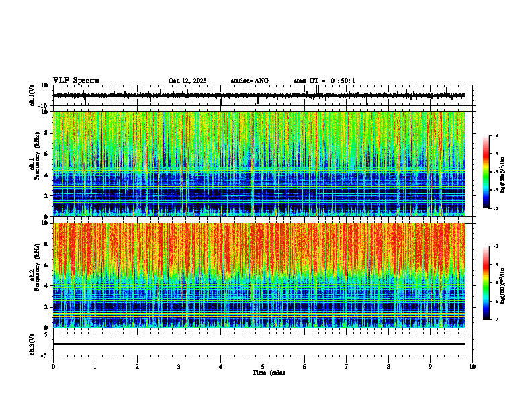
Task: Click the "station=ANG" header label
Action: pos(249,81)
